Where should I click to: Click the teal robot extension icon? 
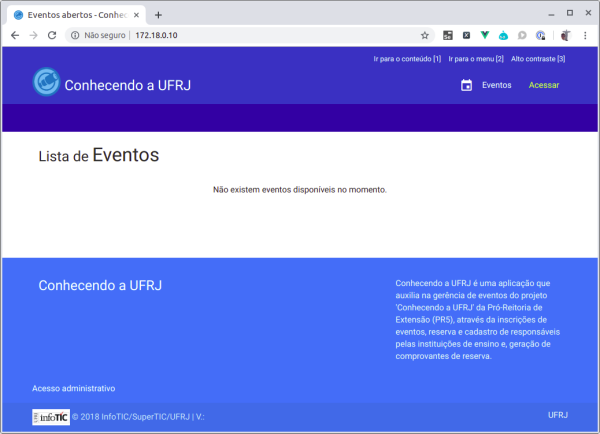click(503, 36)
